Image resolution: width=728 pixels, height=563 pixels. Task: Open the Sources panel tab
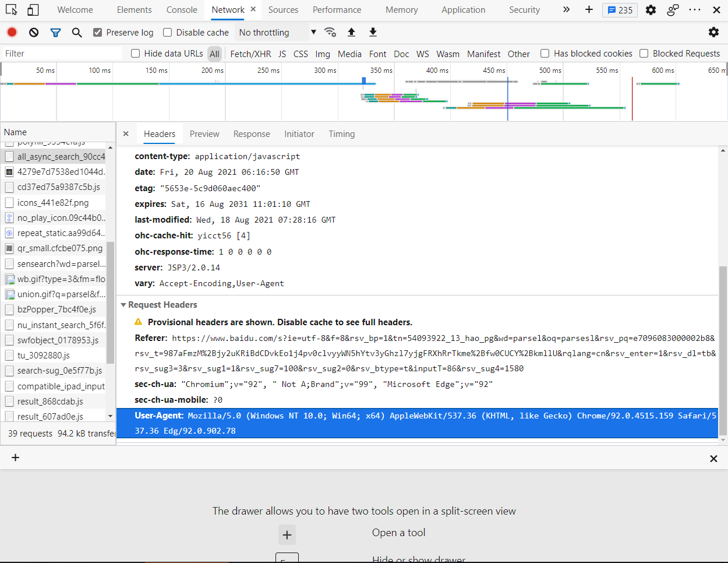[283, 10]
